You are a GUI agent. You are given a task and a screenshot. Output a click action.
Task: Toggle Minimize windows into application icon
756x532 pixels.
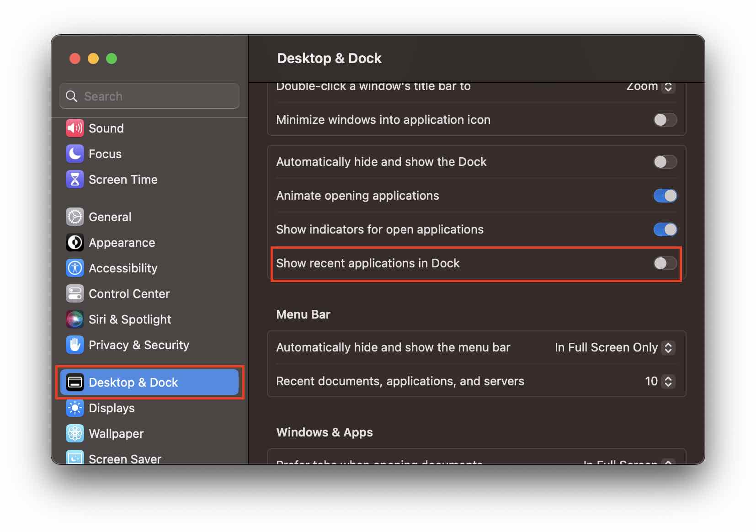665,120
